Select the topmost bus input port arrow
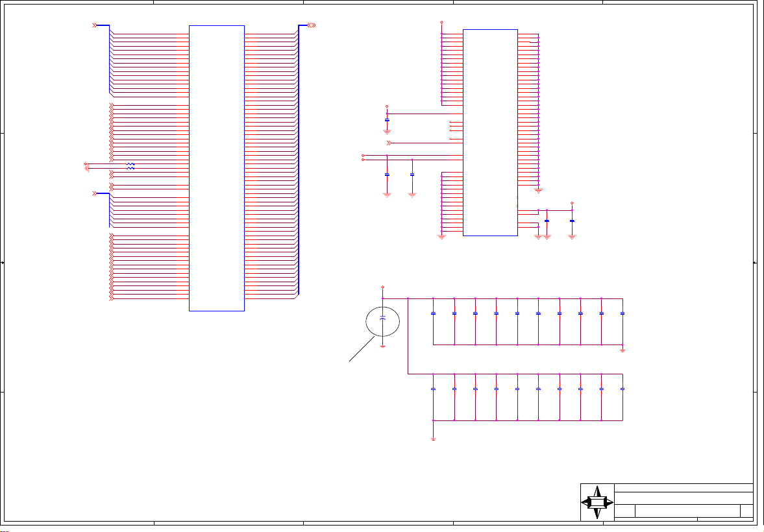764x532 pixels. coord(95,25)
